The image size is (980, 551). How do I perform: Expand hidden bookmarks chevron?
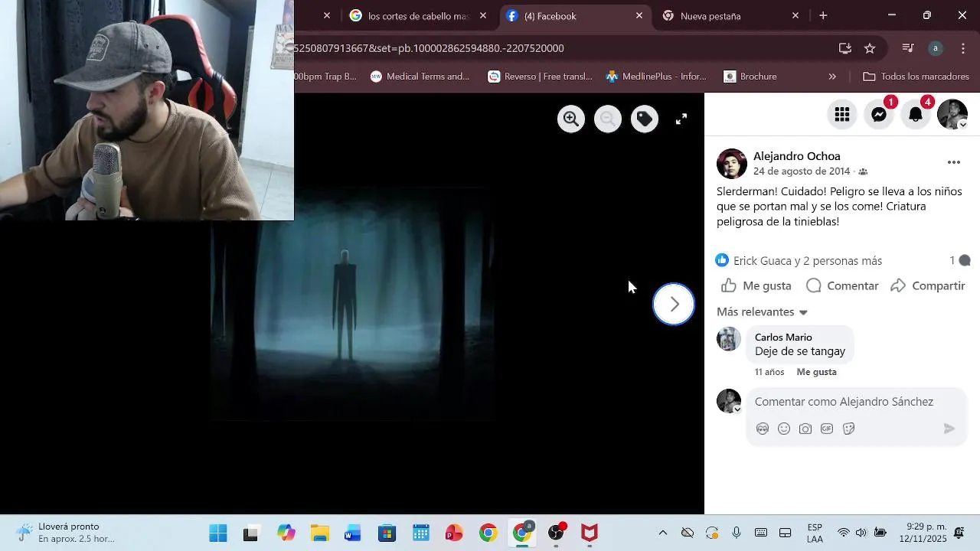tap(832, 77)
